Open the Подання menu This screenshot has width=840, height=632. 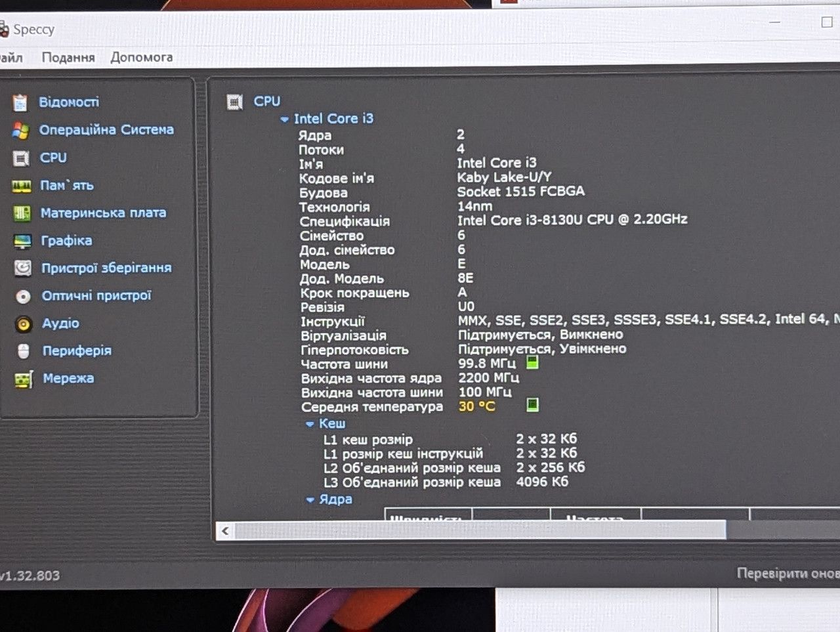click(68, 58)
